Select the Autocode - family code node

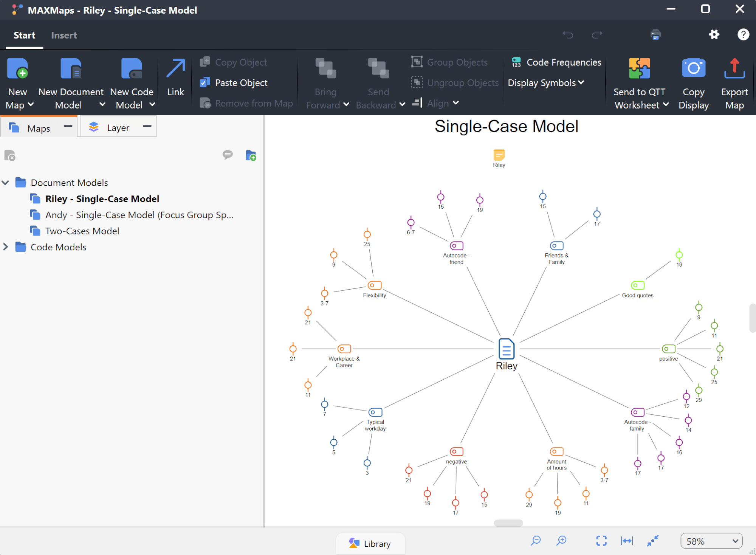[637, 412]
